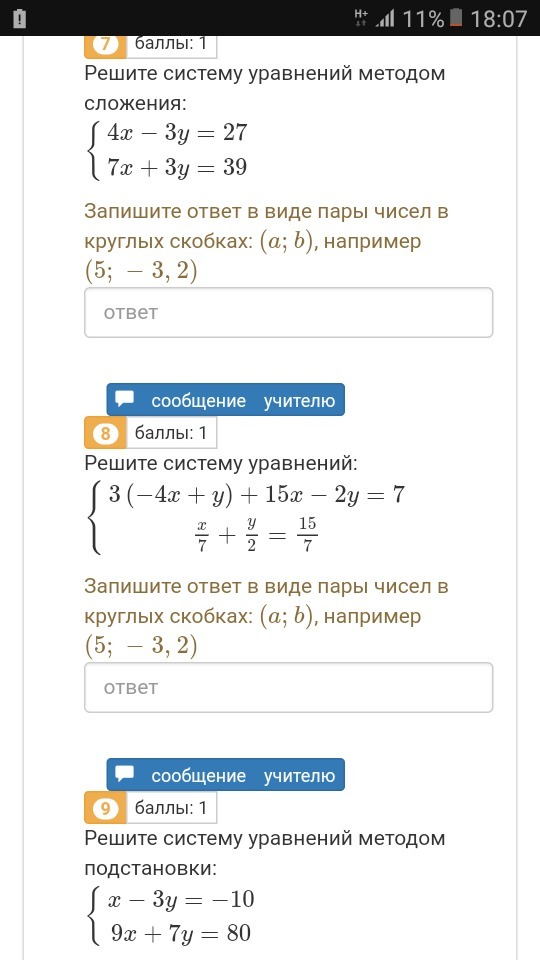
Task: Click 'баллы: 1' label of question 9
Action: (171, 808)
